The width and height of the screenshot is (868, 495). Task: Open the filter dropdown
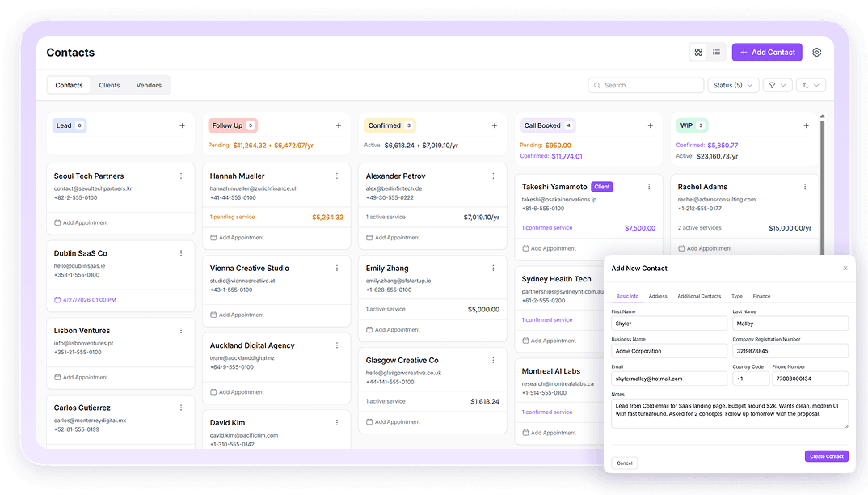click(777, 85)
